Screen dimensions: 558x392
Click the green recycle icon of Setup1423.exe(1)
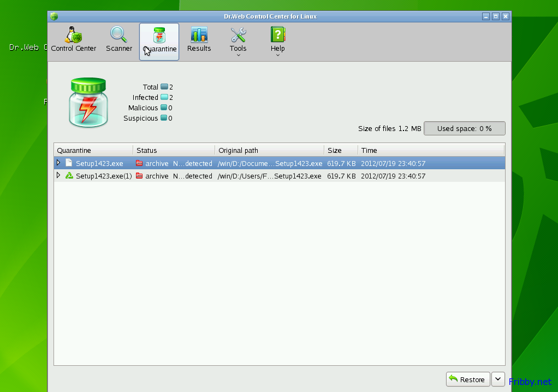coord(69,176)
